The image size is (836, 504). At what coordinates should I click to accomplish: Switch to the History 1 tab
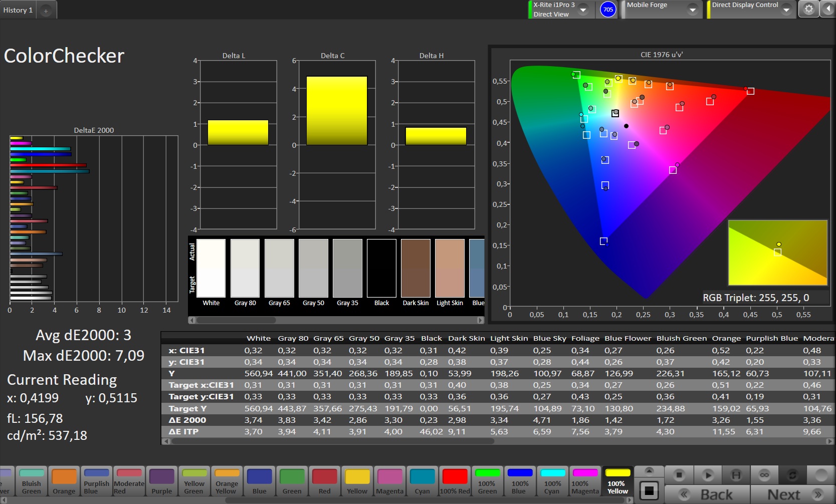click(x=18, y=10)
